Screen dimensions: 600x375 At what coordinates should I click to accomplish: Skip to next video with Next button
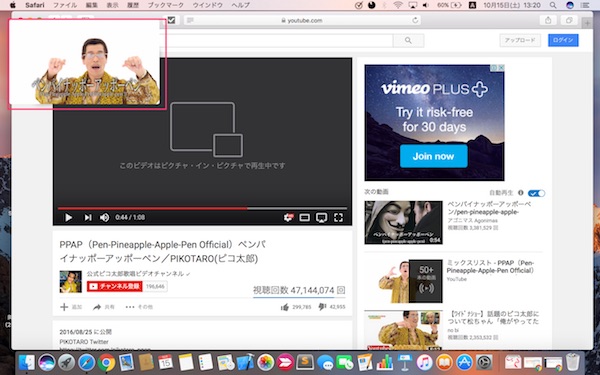click(x=88, y=217)
